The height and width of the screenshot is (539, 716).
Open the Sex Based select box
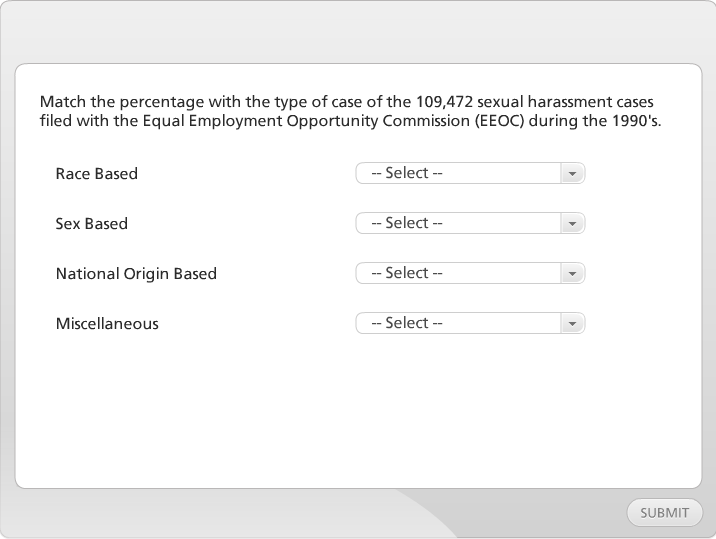tap(460, 223)
